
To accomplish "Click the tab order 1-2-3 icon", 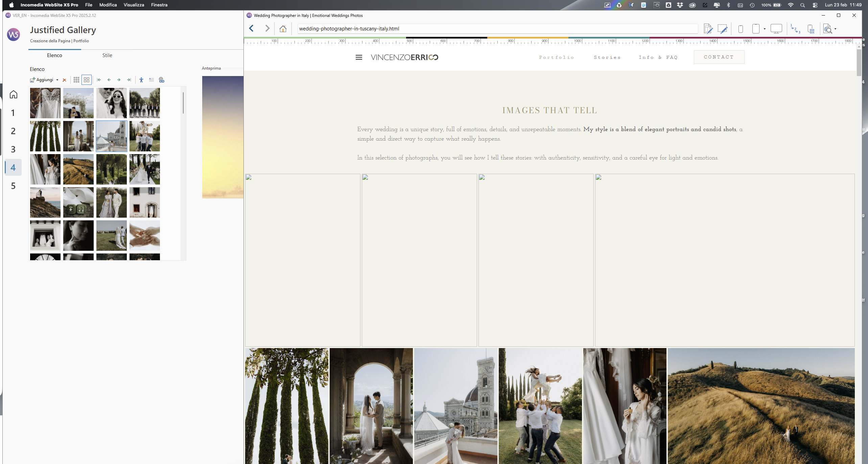I will [x=795, y=29].
